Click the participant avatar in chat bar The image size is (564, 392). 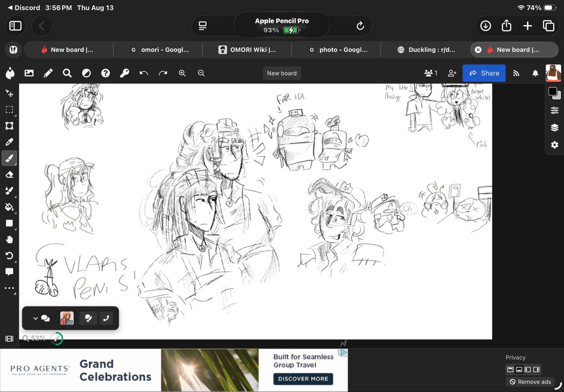(67, 318)
